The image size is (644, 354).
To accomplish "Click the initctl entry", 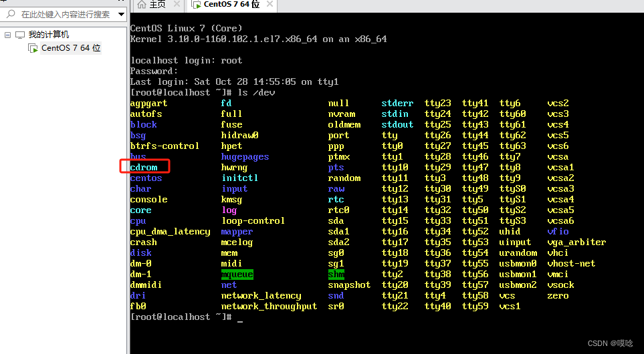I will [240, 178].
